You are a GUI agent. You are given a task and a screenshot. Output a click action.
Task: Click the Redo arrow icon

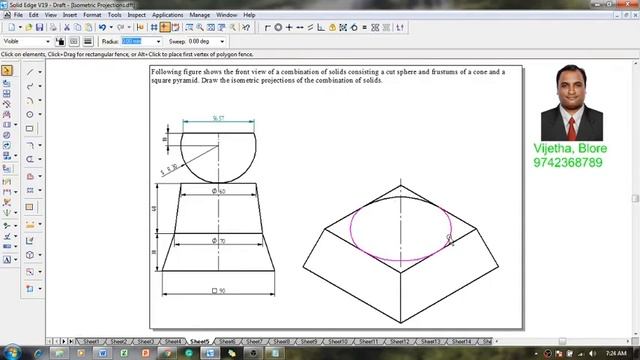[x=120, y=27]
